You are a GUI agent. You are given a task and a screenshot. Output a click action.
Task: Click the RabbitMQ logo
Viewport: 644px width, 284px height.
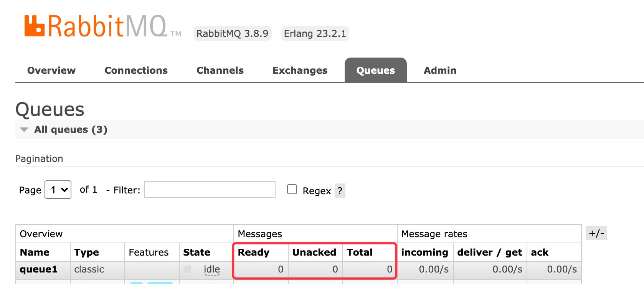click(x=102, y=26)
